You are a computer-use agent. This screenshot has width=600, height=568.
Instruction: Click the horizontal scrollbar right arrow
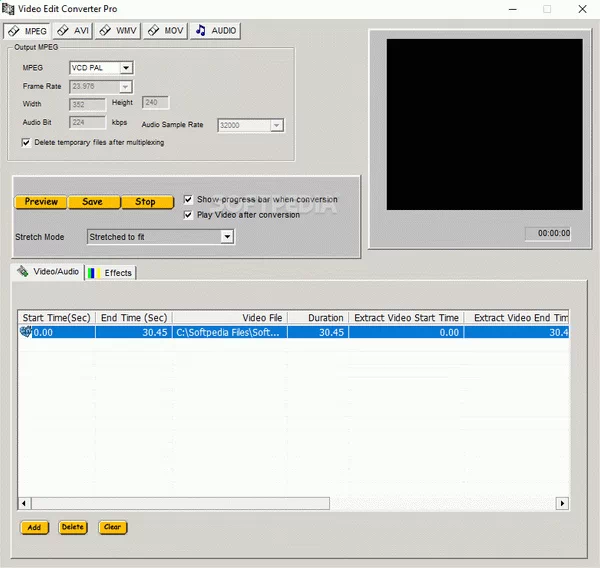562,503
